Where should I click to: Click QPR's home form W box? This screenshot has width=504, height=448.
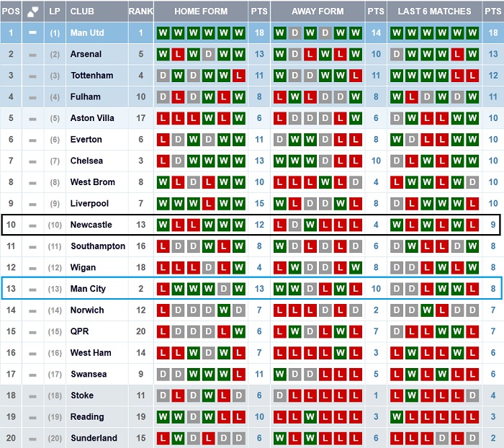[x=239, y=331]
